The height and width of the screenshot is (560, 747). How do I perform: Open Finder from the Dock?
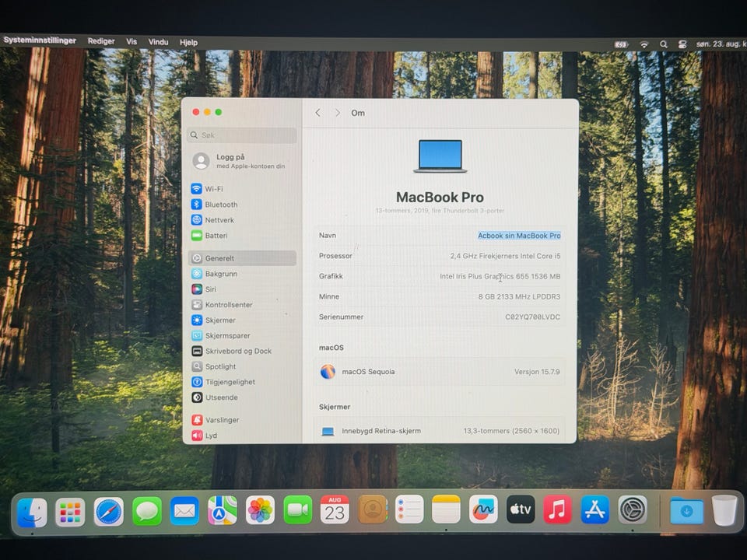click(32, 512)
